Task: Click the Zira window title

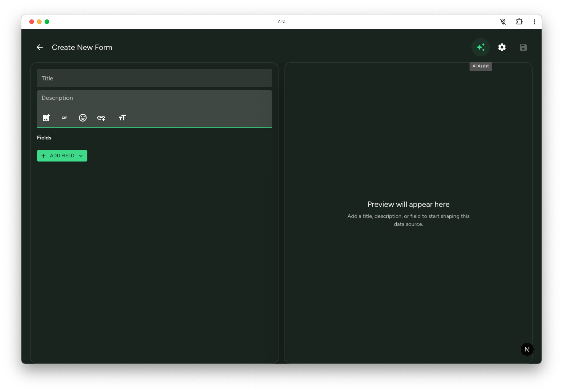Action: [x=281, y=22]
